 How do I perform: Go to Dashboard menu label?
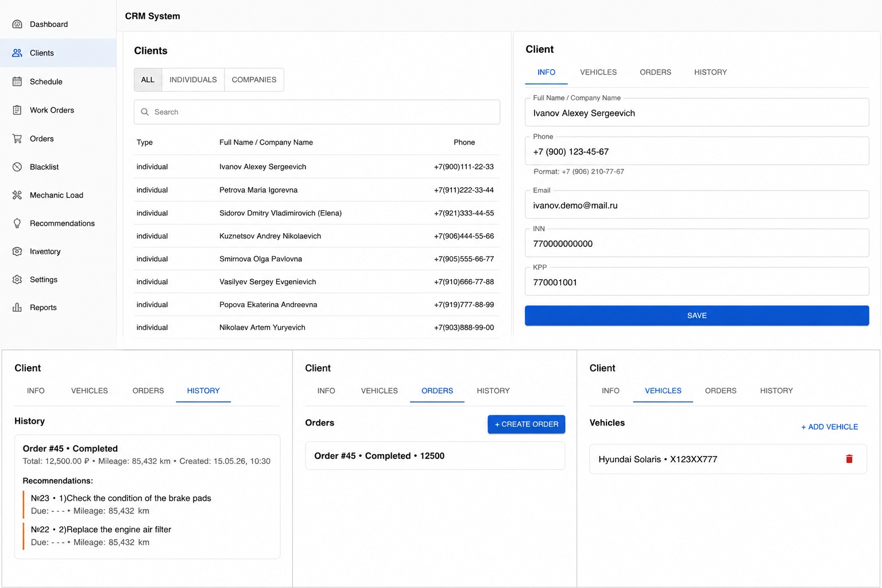tap(49, 24)
